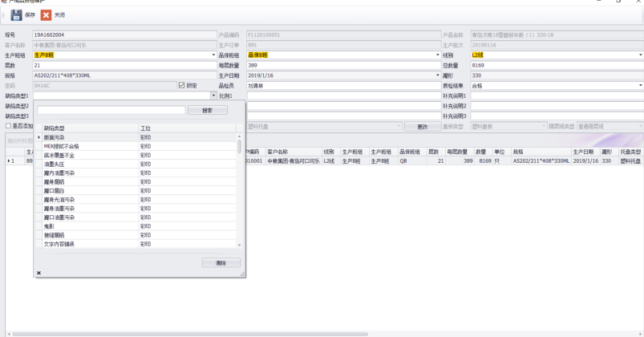Click the scroll-up arrow in defect list
The width and height of the screenshot is (644, 337).
pos(239,137)
